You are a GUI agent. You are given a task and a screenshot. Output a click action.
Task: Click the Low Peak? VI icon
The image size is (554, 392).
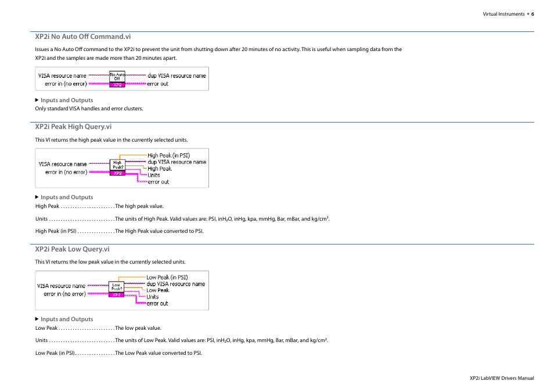(116, 289)
